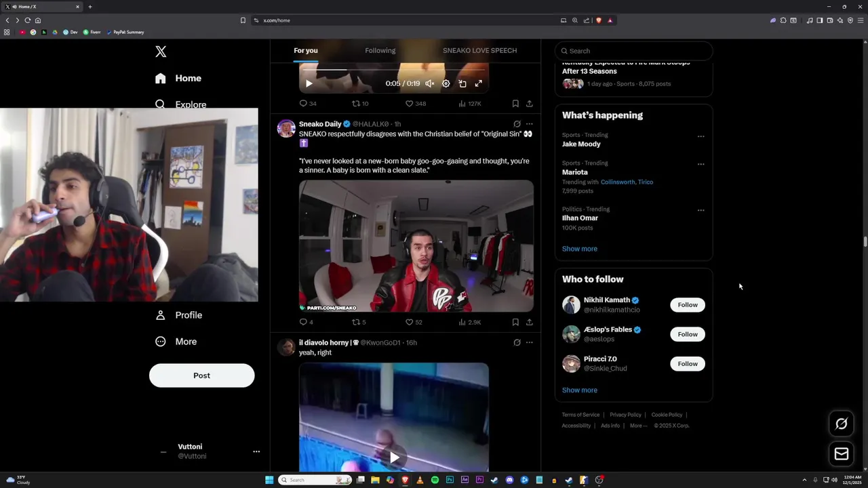This screenshot has width=868, height=488.
Task: Open Spotify from the taskbar
Action: tap(435, 480)
